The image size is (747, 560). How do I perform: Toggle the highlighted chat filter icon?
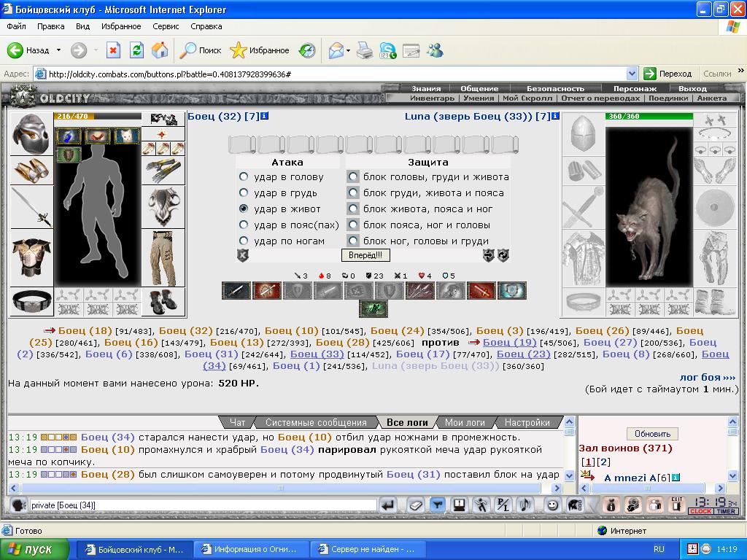click(438, 505)
